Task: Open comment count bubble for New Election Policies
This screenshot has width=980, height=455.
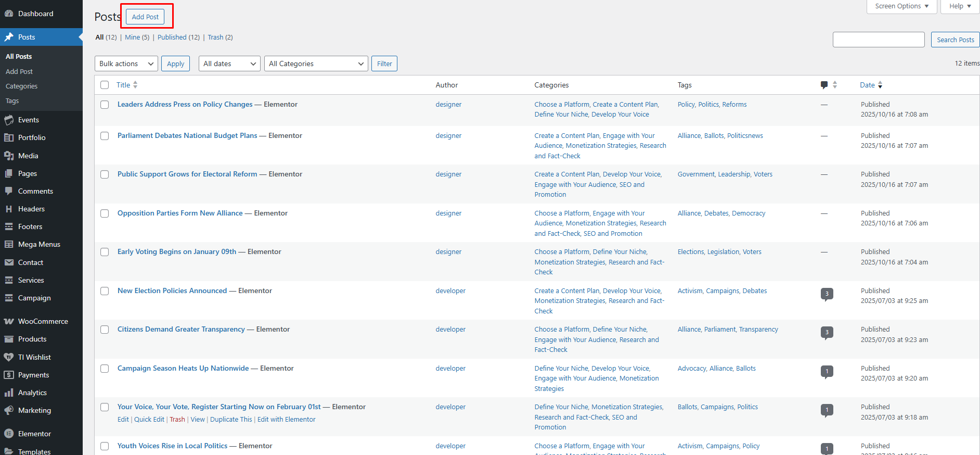Action: 827,294
